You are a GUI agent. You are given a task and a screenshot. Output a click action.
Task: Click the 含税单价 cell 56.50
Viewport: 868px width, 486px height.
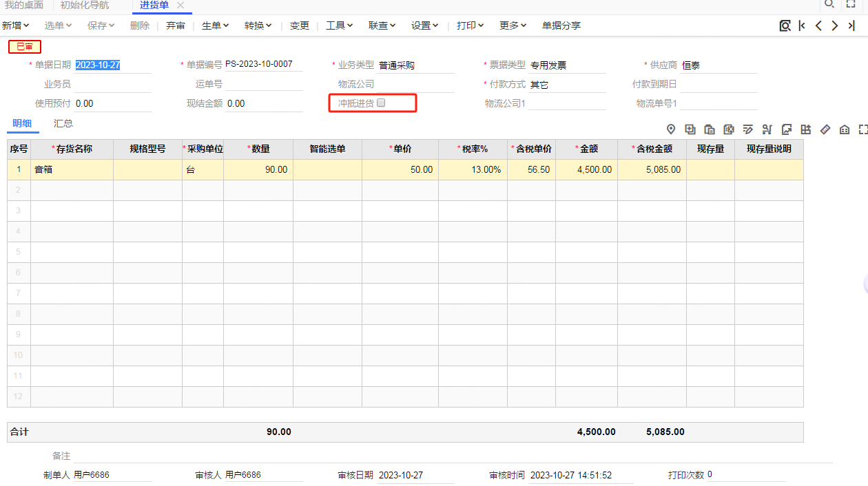tap(531, 169)
